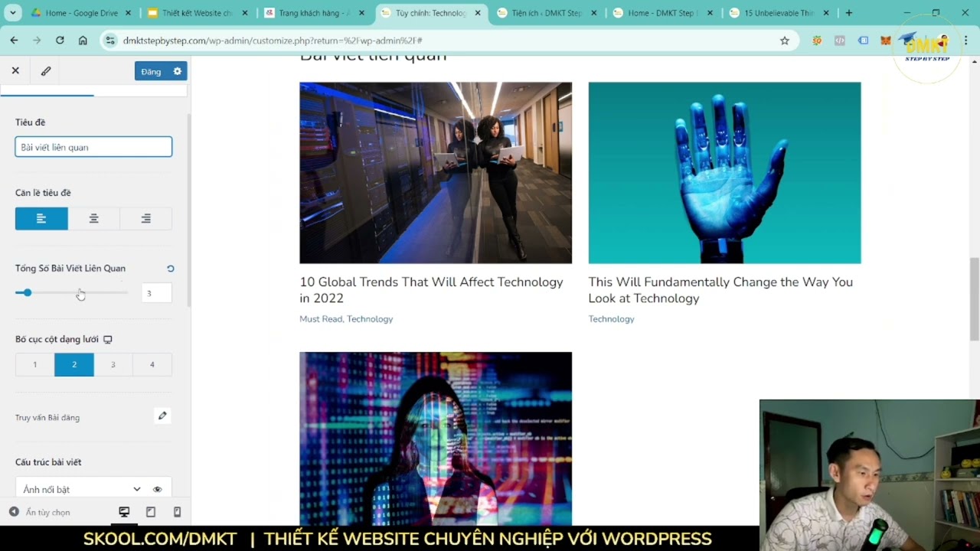The image size is (980, 551).
Task: Go to browser home page
Action: [x=83, y=41]
